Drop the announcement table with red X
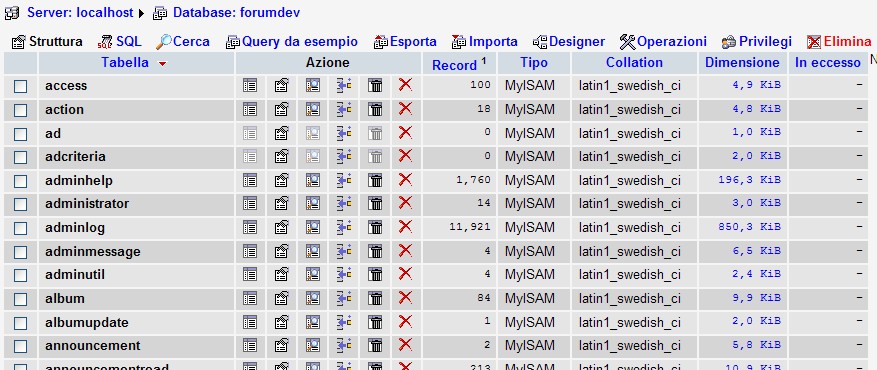The image size is (877, 370). tap(406, 345)
